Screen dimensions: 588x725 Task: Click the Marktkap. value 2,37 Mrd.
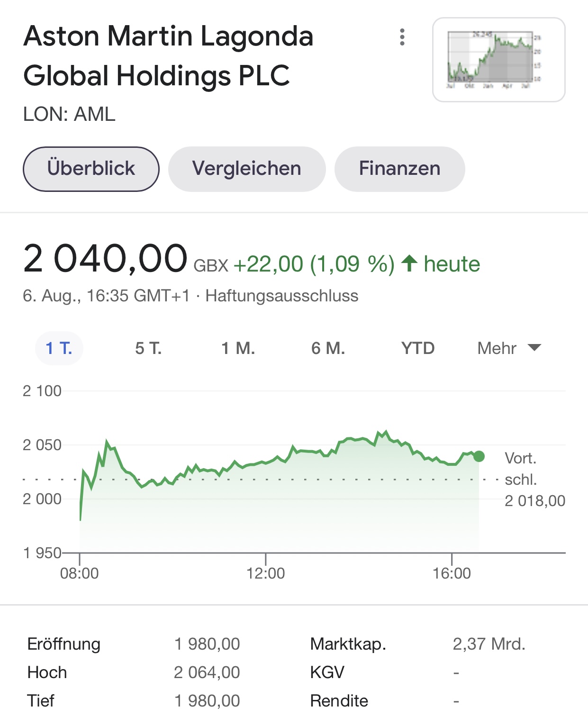489,644
